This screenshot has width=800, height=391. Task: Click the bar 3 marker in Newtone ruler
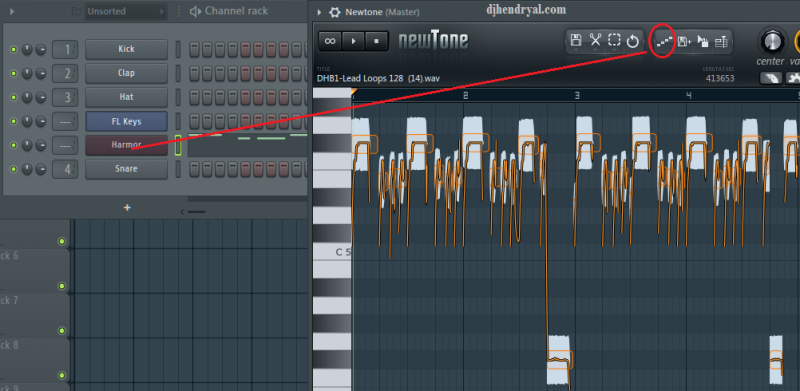(577, 95)
